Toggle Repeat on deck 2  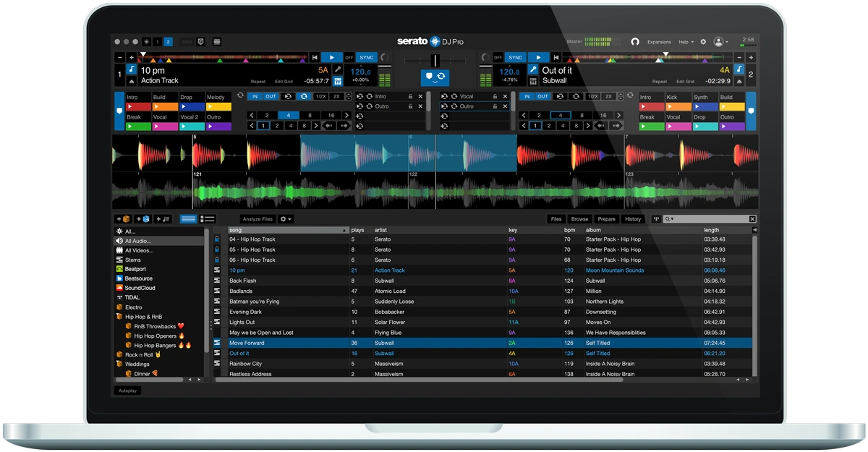click(x=659, y=82)
